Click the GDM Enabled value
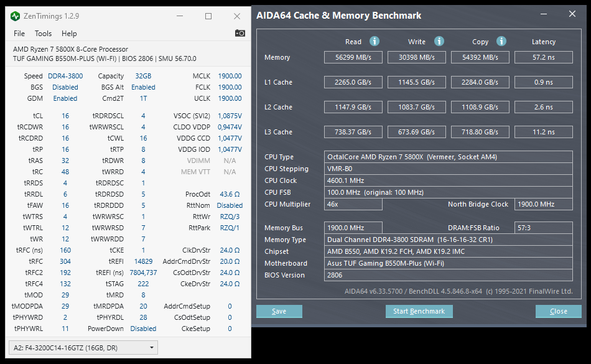The width and height of the screenshot is (591, 364). 65,98
